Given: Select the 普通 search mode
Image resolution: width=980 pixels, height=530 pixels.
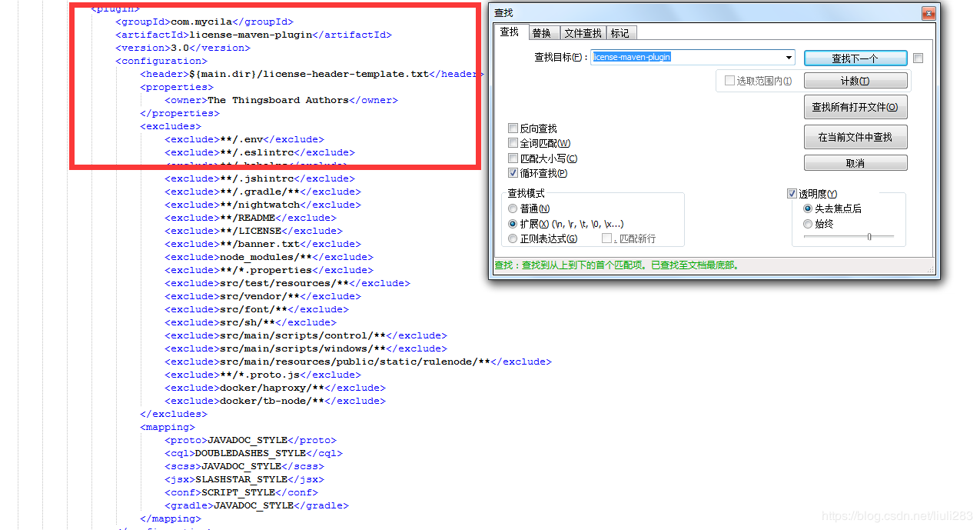Looking at the screenshot, I should 529,208.
